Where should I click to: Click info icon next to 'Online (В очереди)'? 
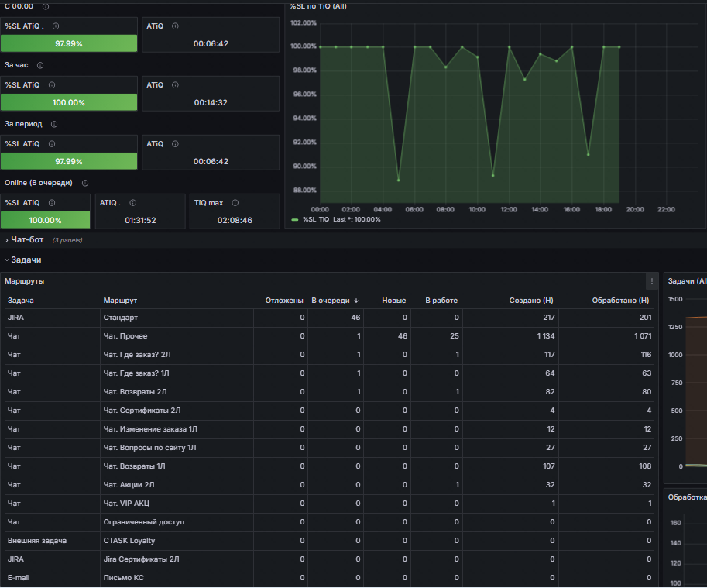85,183
